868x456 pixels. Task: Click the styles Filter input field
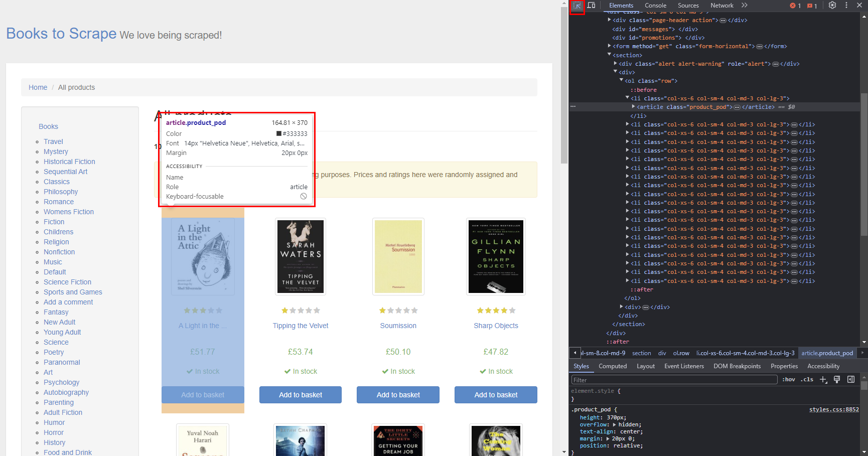[x=674, y=380]
